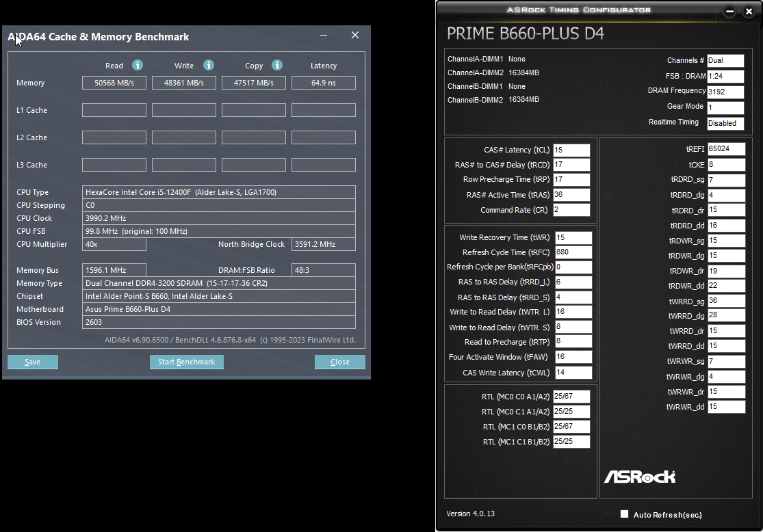Click the RAS# Active Time (tRAS) field
The image size is (763, 532).
point(572,194)
